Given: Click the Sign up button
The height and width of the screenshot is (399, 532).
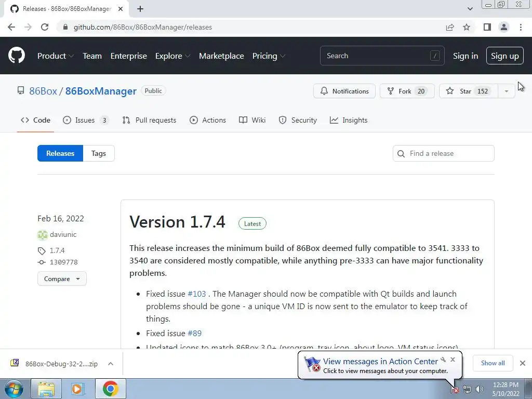Looking at the screenshot, I should pyautogui.click(x=505, y=56).
